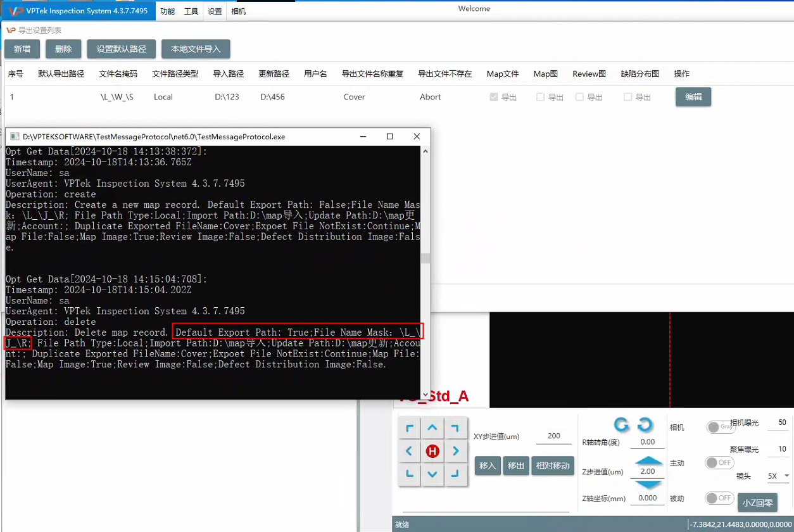
Task: Click the 聚焦曝光 field showing 10
Action: pos(779,449)
